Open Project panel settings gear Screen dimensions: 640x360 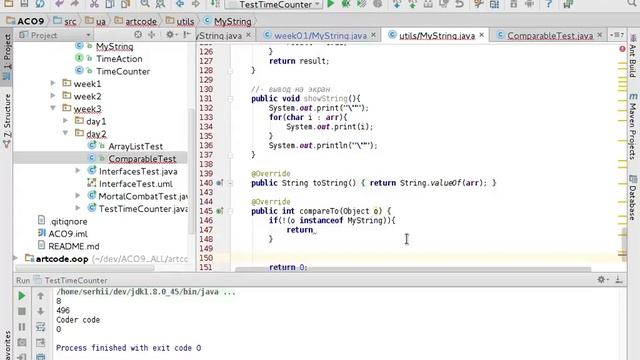(170, 35)
